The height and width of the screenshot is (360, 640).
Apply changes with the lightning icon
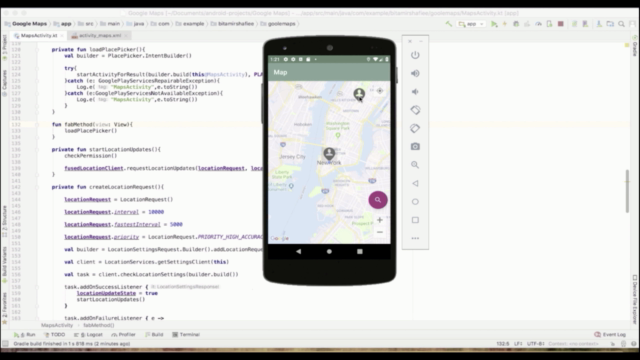[x=505, y=24]
